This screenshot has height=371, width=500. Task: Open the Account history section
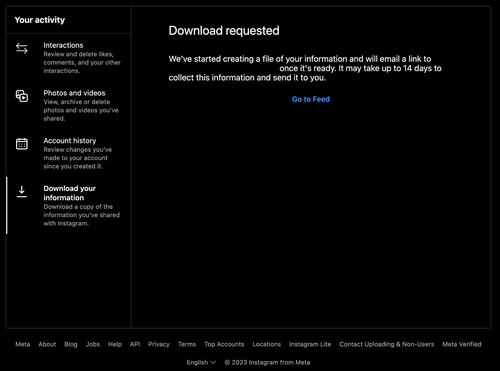click(69, 153)
